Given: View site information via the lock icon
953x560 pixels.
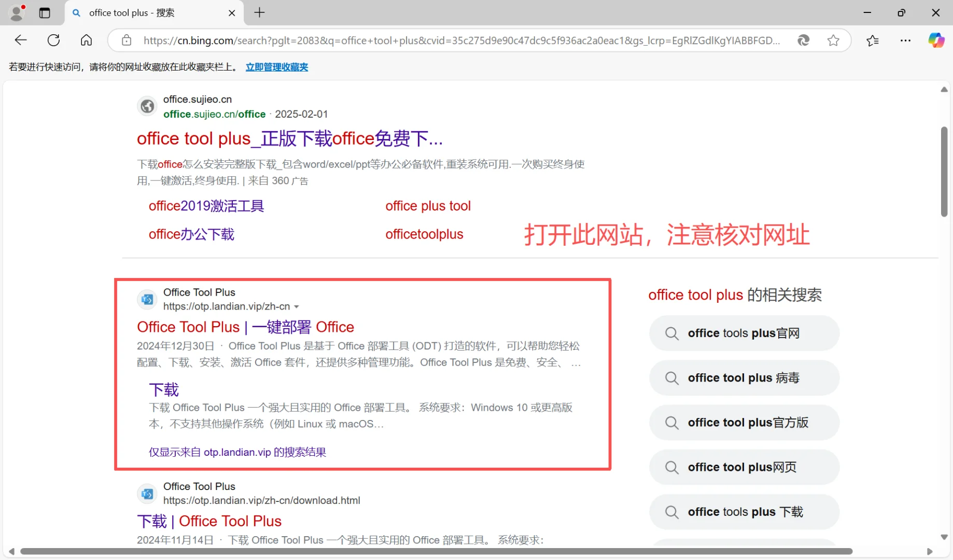Looking at the screenshot, I should [126, 40].
